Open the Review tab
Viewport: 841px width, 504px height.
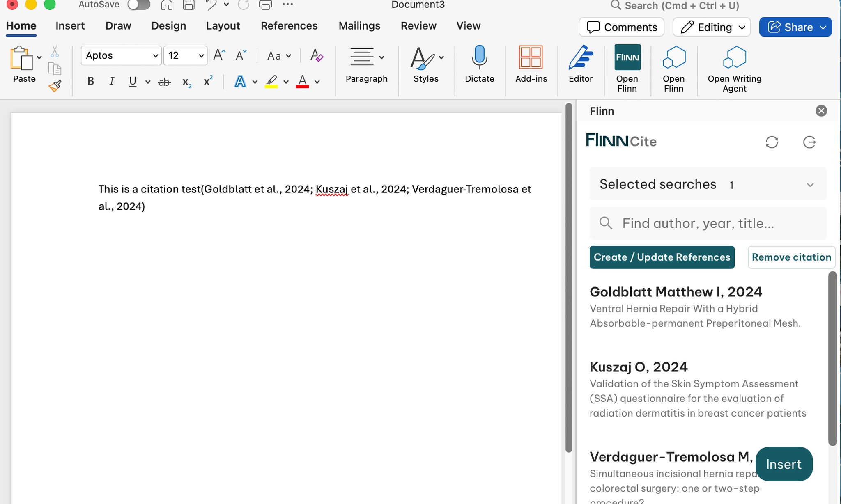point(418,26)
